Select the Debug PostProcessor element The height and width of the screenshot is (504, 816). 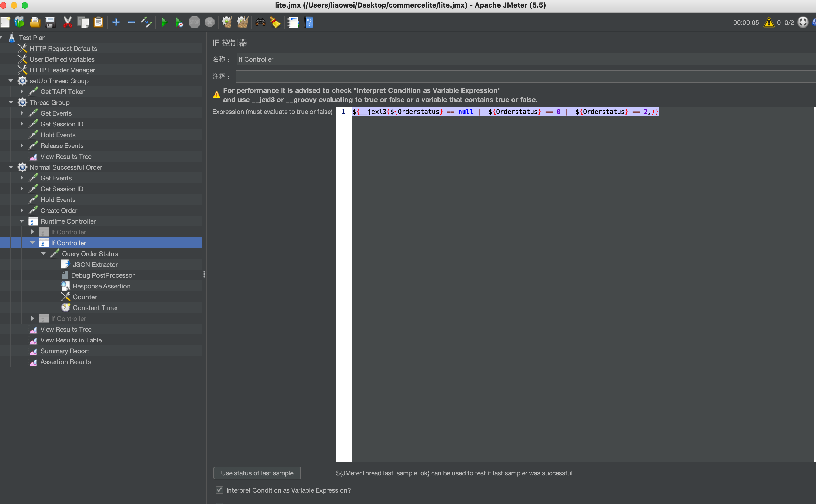tap(103, 275)
